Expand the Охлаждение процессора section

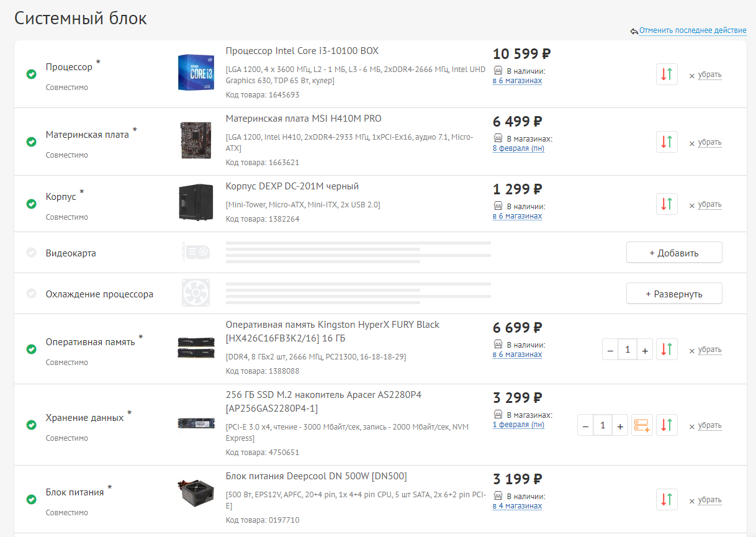coord(673,294)
